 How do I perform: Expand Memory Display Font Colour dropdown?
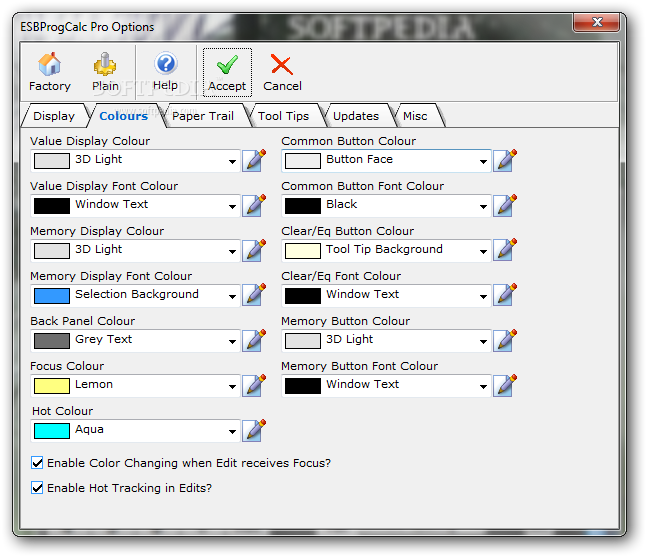tap(232, 296)
